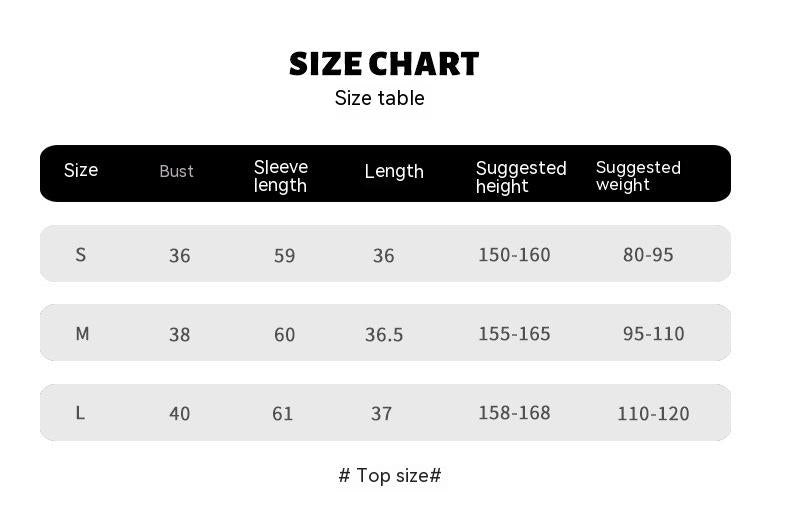Click the 150-160 suggested height value
Screen dimensions: 790x505
pyautogui.click(x=514, y=254)
